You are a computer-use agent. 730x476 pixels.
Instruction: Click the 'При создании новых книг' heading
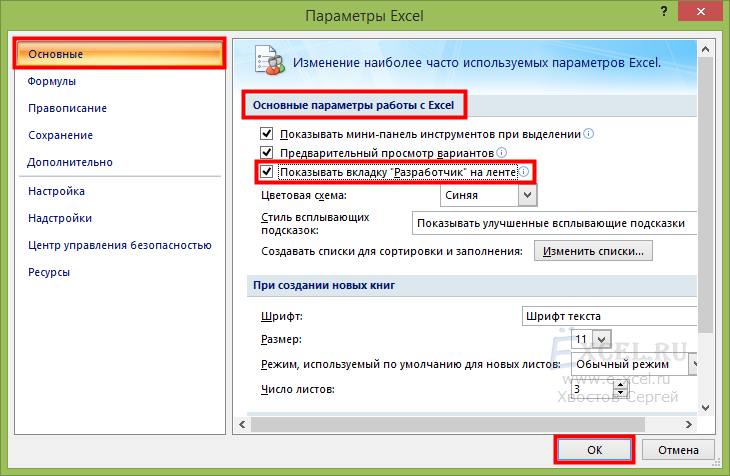pyautogui.click(x=324, y=285)
